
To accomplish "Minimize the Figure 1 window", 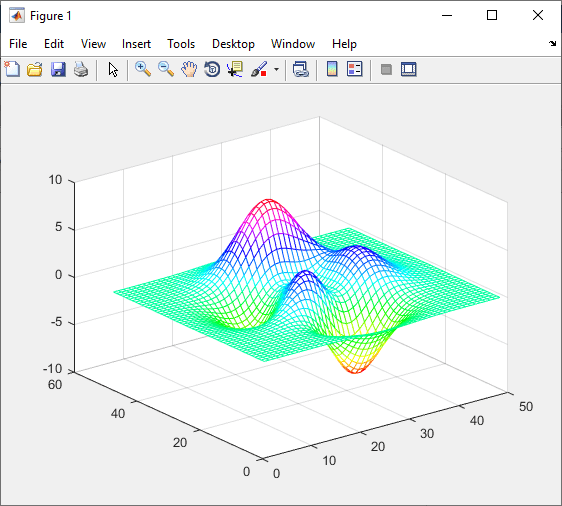I will 447,15.
